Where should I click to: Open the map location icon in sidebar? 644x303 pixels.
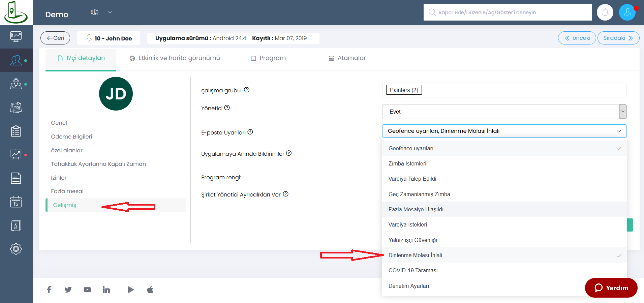click(16, 84)
